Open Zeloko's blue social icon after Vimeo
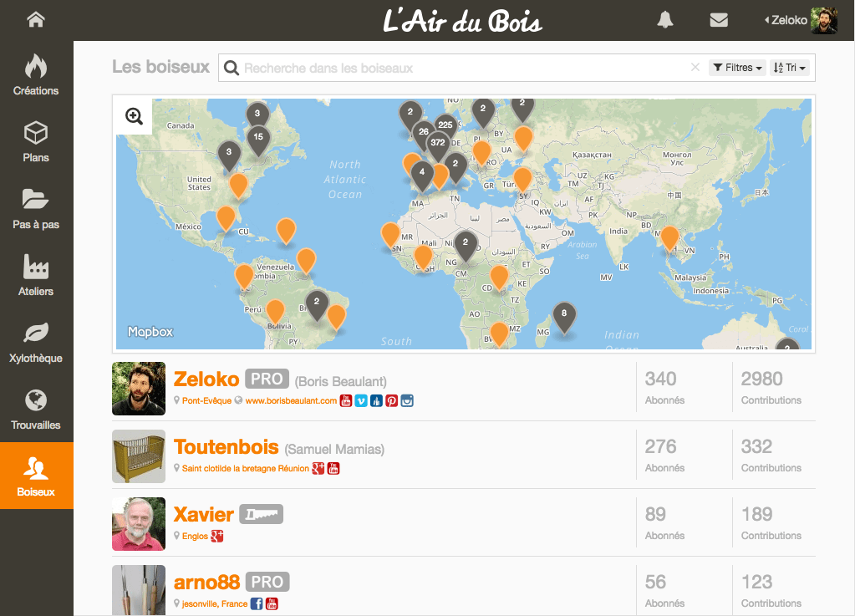The width and height of the screenshot is (855, 616). point(376,400)
